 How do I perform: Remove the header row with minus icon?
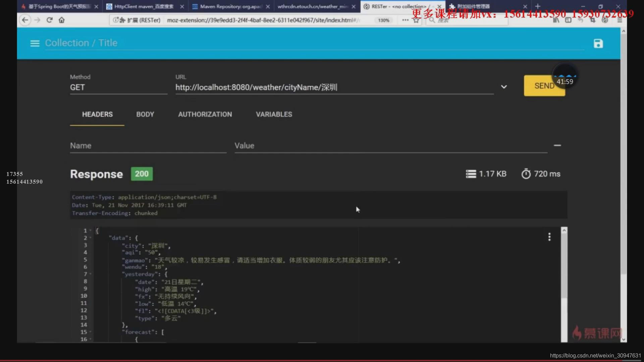[x=557, y=145]
